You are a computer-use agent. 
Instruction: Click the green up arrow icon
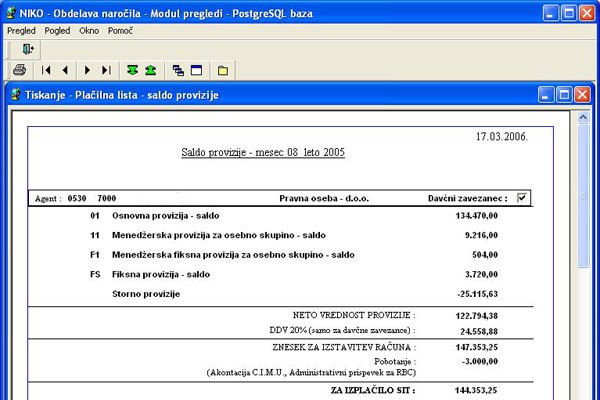click(x=150, y=71)
